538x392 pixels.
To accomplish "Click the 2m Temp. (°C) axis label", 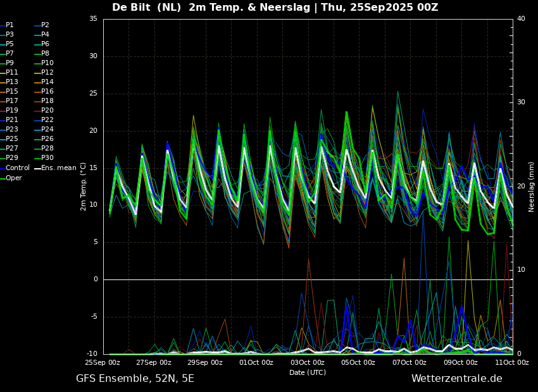I will 84,187.
